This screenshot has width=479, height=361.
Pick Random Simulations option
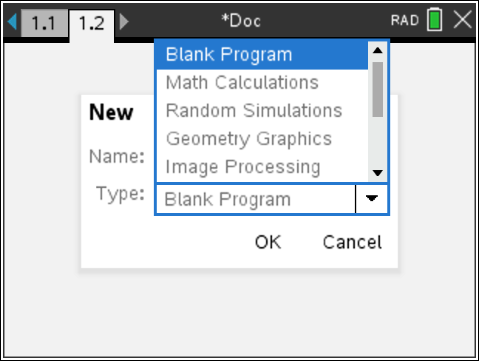coord(262,111)
